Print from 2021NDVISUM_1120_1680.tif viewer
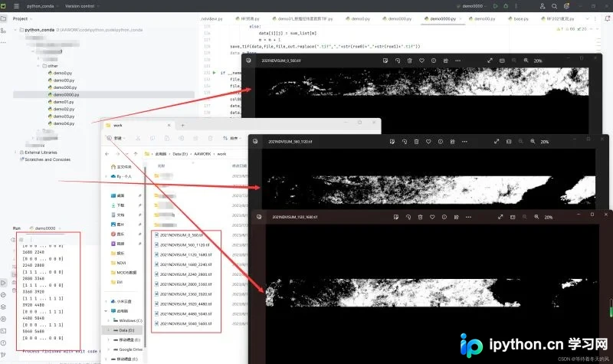This screenshot has height=364, width=613. point(456,217)
